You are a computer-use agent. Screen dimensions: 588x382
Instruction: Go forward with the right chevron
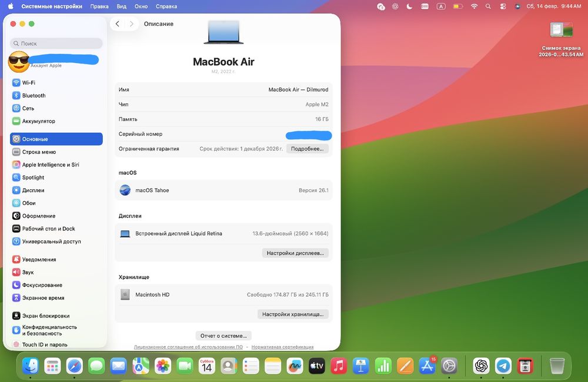click(x=131, y=24)
